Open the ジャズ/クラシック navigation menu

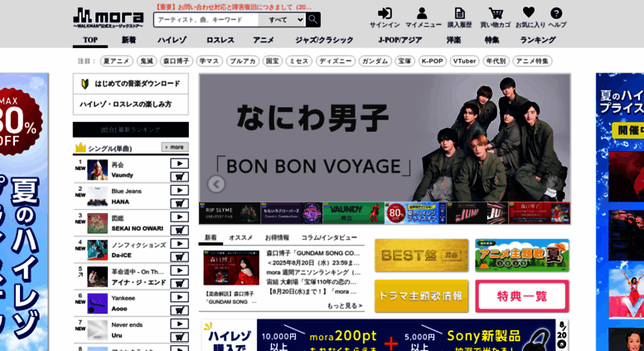pos(324,40)
